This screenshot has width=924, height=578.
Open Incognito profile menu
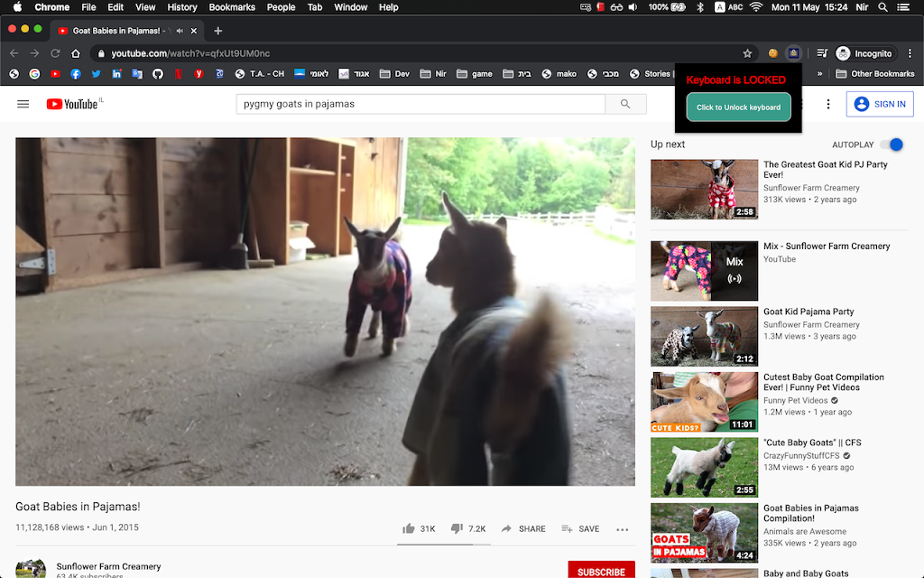tap(865, 53)
